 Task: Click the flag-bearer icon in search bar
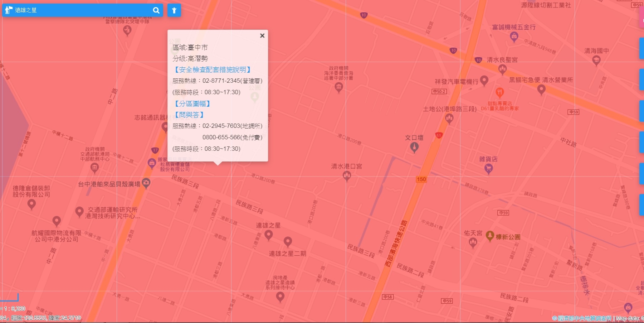pyautogui.click(x=9, y=10)
